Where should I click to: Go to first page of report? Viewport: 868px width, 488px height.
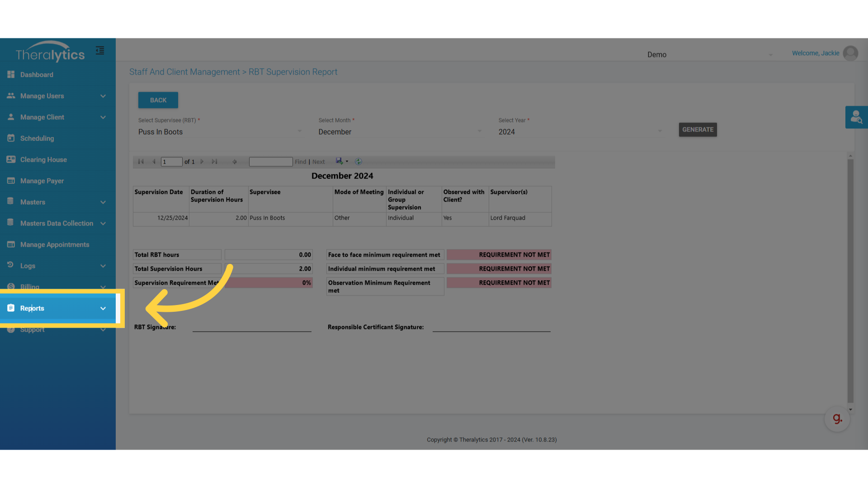pyautogui.click(x=141, y=162)
